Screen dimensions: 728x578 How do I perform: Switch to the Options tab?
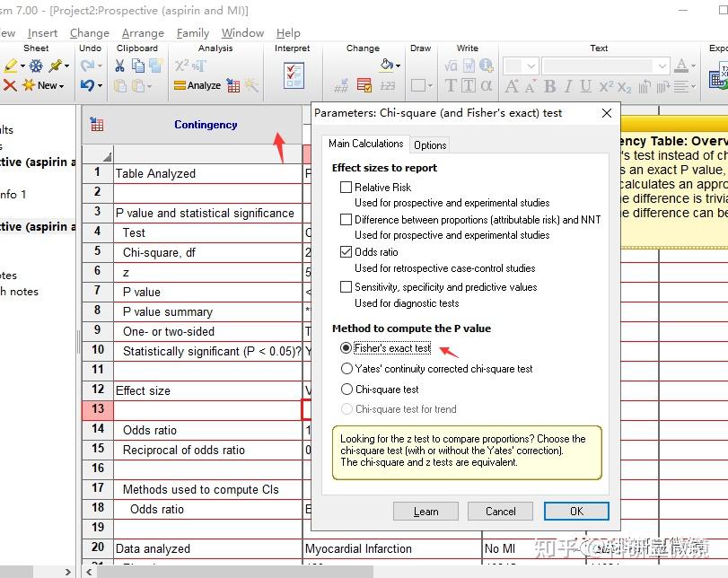[x=430, y=145]
